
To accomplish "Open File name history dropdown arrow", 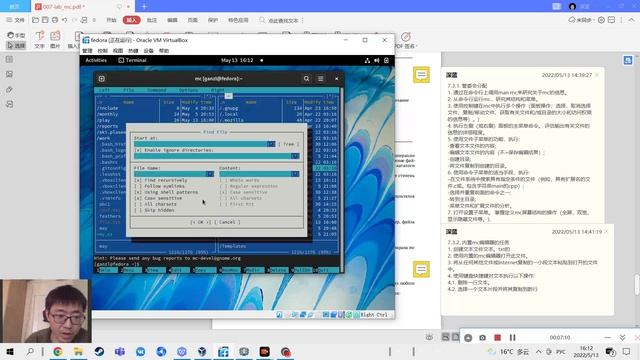I will (x=210, y=174).
